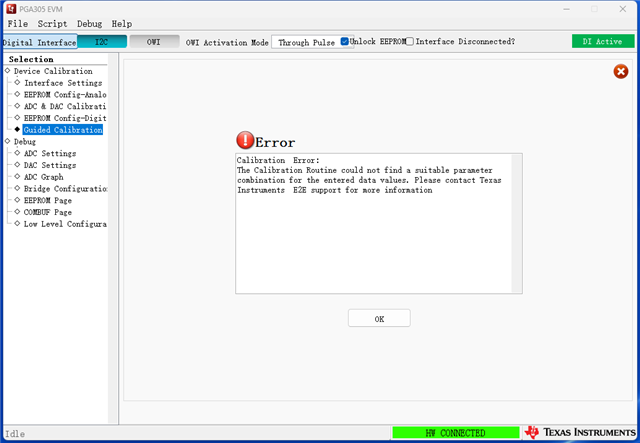640x443 pixels.
Task: Click the diamond icon beside EEPROM Config-Analog
Action: [17, 94]
